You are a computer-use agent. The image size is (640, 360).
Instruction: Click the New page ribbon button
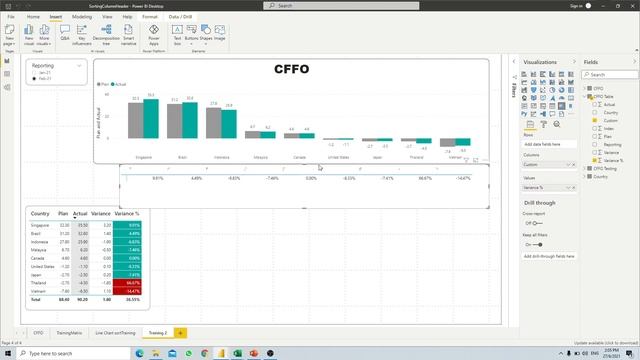[9, 35]
